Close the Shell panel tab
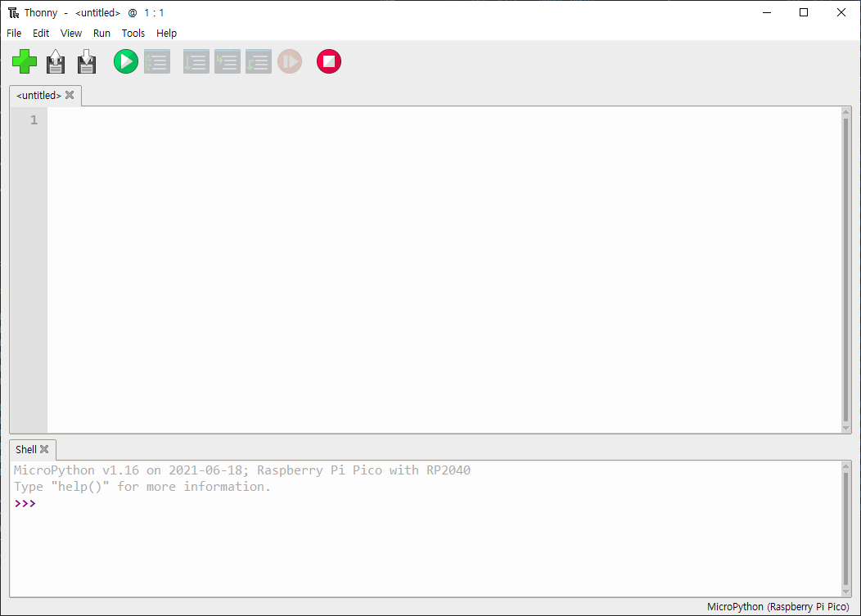This screenshot has height=616, width=861. tap(44, 449)
